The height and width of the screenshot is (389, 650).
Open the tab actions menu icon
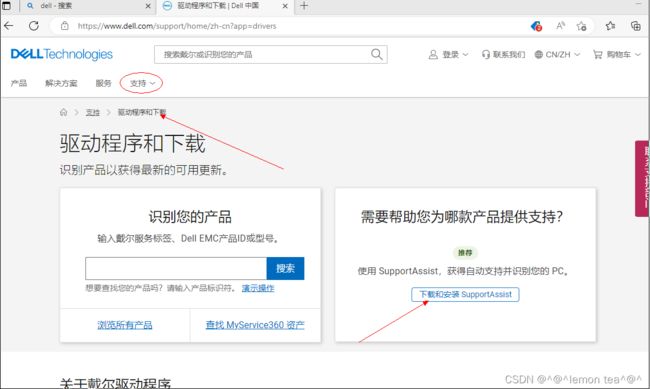pyautogui.click(x=6, y=6)
